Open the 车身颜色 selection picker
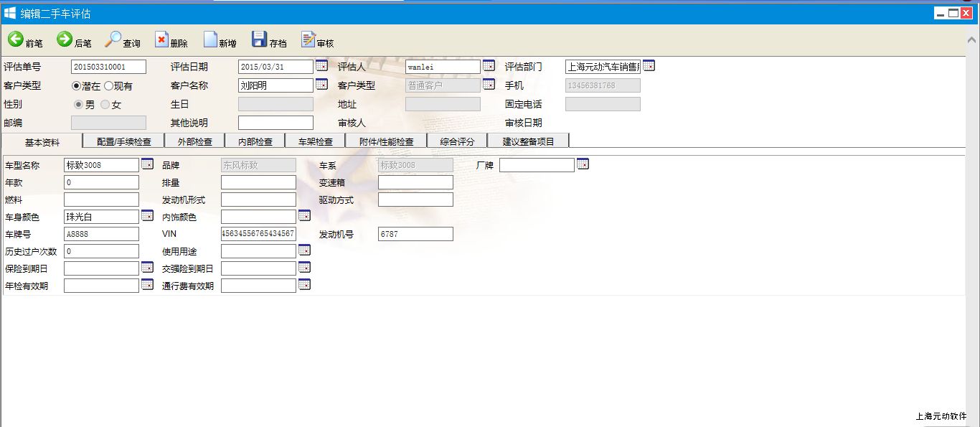This screenshot has height=427, width=980. point(147,215)
